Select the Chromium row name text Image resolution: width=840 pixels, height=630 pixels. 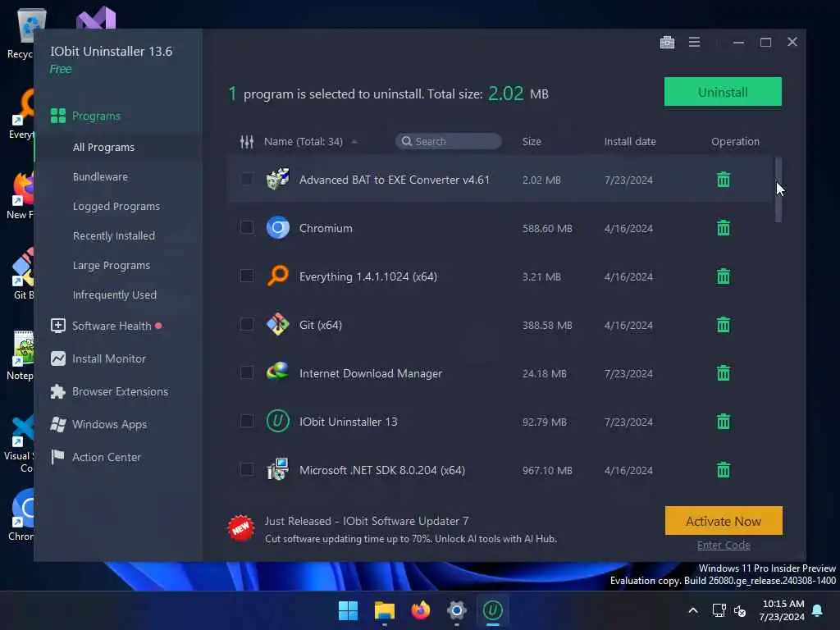coord(326,228)
